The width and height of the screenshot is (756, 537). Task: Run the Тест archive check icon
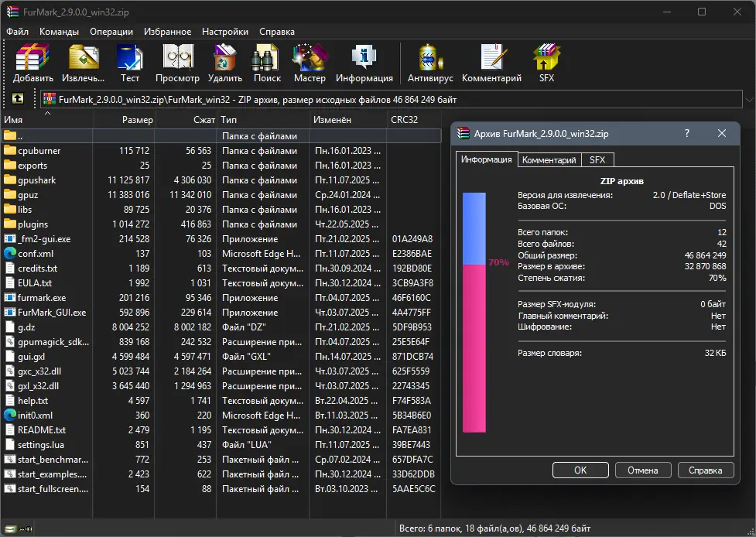tap(130, 57)
